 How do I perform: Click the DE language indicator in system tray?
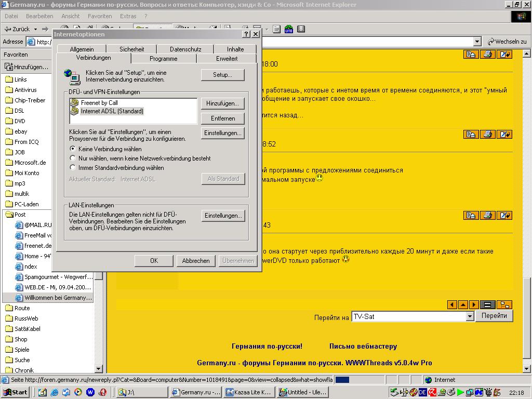[422, 392]
